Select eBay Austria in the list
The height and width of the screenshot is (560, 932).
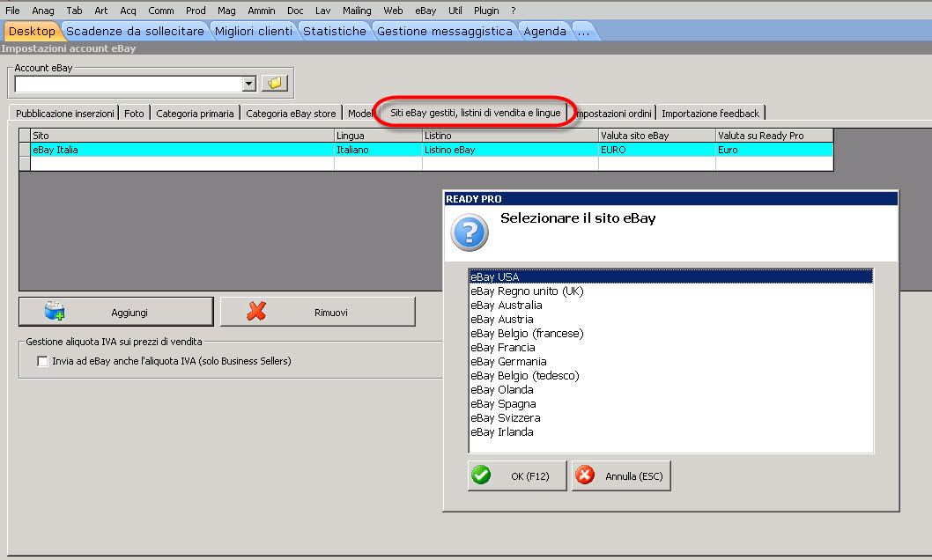(x=670, y=320)
